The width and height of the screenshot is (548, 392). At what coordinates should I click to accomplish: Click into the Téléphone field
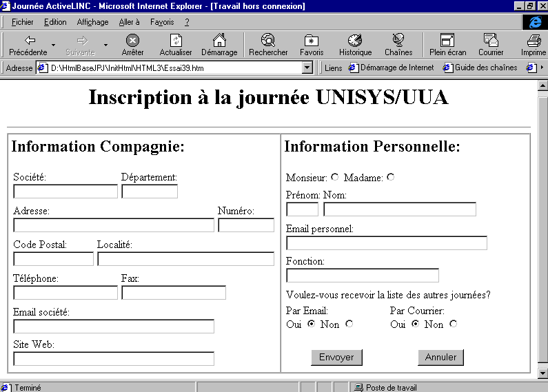[x=65, y=293]
